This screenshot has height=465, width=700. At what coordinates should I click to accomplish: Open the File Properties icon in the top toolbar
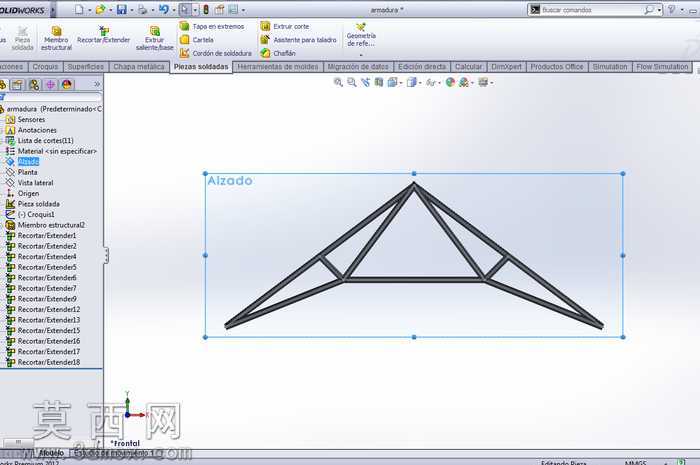(219, 9)
